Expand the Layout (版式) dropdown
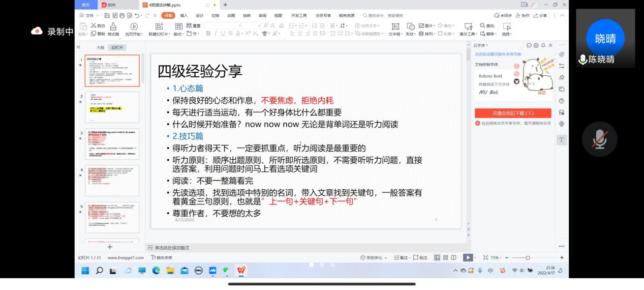The width and height of the screenshot is (644, 290). tap(178, 34)
